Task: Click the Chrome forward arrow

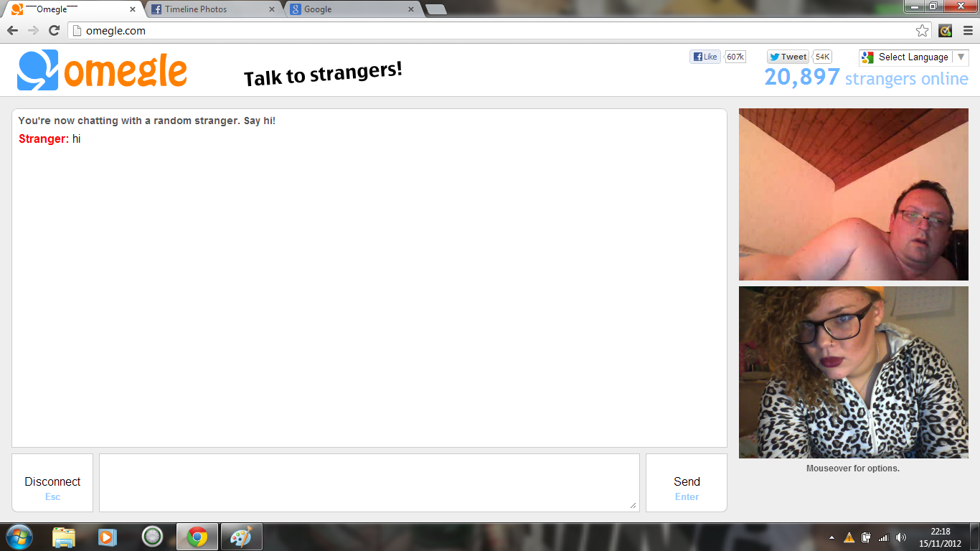Action: pyautogui.click(x=33, y=30)
